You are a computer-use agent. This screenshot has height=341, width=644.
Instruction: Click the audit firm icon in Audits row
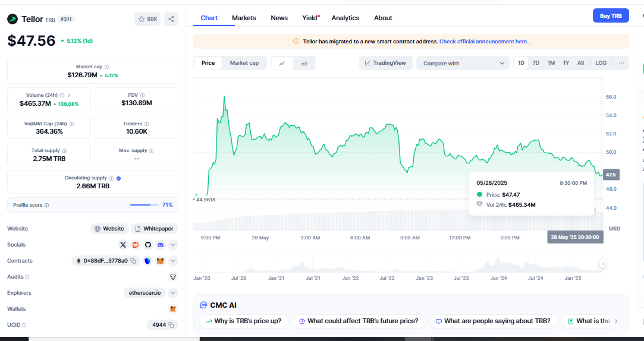pyautogui.click(x=173, y=277)
